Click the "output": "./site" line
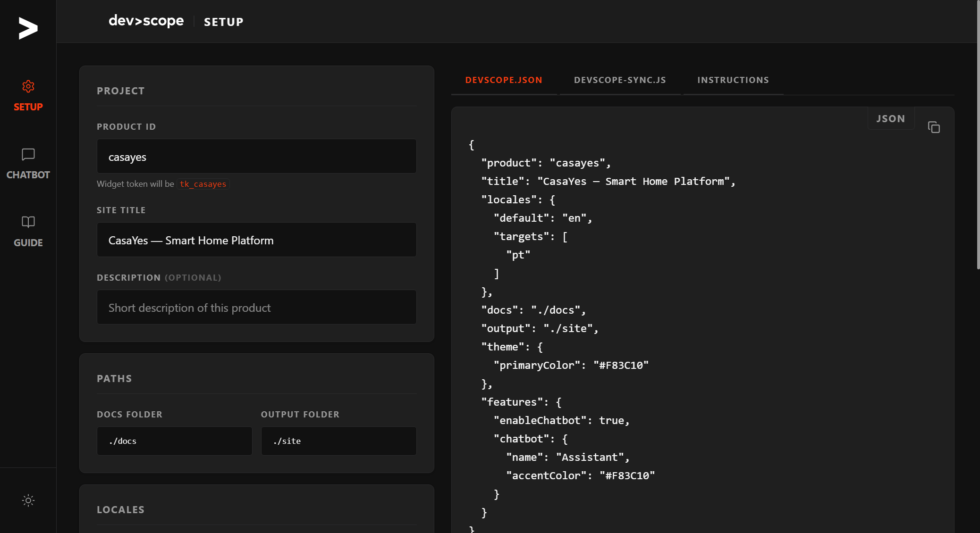The height and width of the screenshot is (533, 980). click(540, 328)
